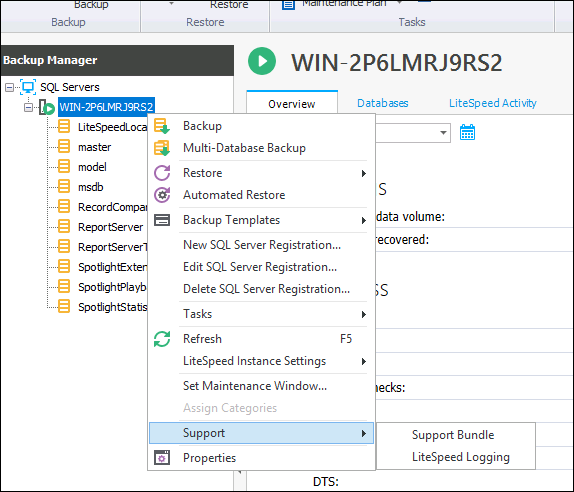
Task: Select Edit SQL Server Registration...
Action: 261,267
